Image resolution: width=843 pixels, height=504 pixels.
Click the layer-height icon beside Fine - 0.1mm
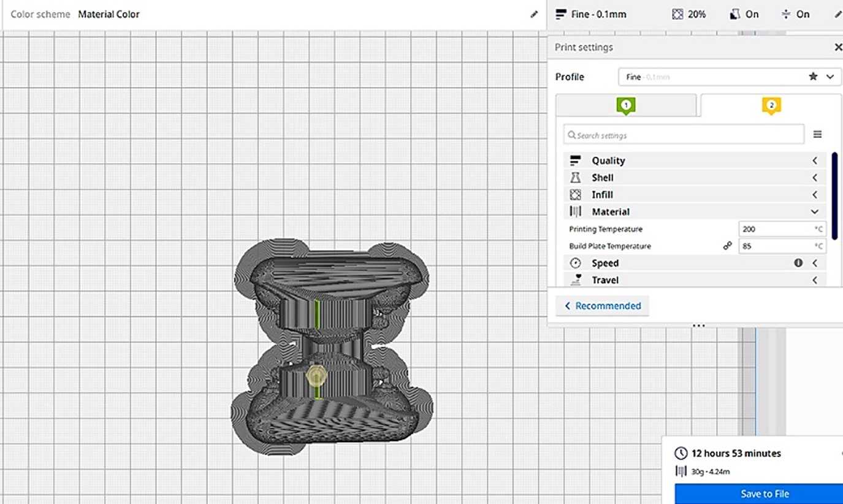pyautogui.click(x=560, y=14)
